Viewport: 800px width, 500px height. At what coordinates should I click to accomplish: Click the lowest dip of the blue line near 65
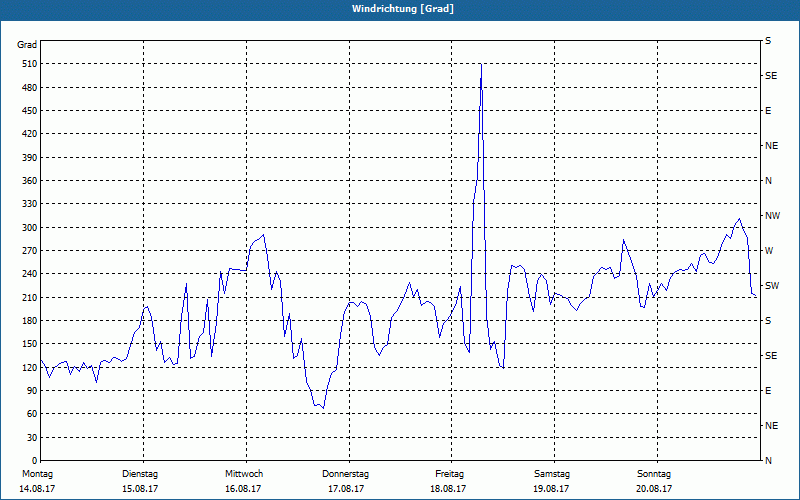tap(323, 407)
